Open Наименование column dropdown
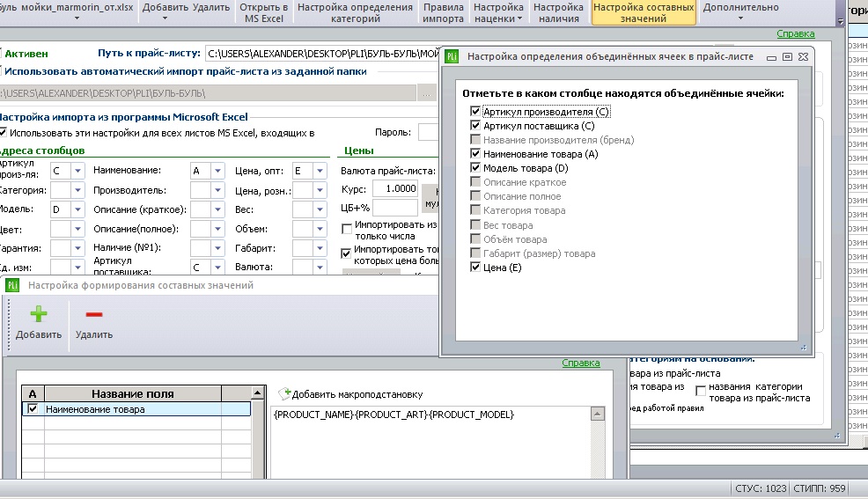 (217, 171)
